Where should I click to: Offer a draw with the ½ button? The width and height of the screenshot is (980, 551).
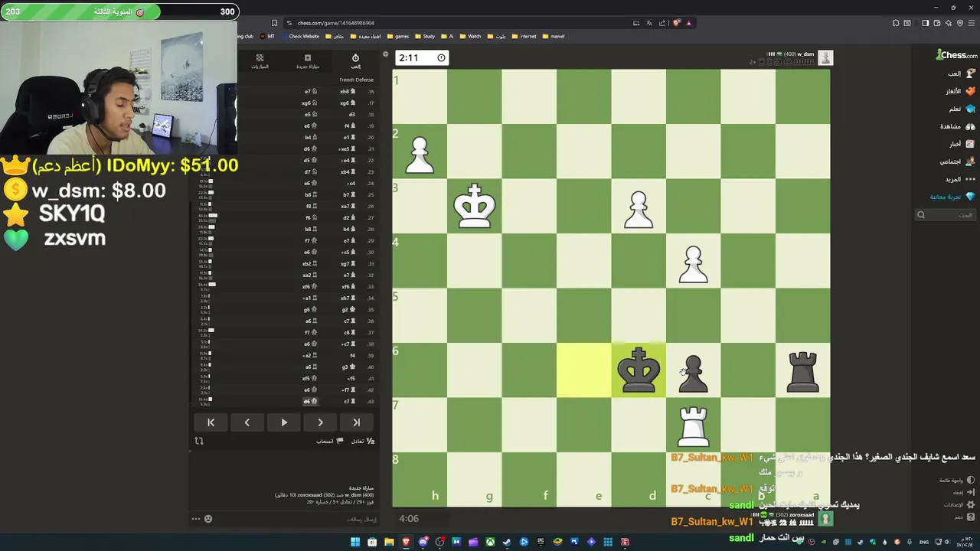tap(363, 441)
